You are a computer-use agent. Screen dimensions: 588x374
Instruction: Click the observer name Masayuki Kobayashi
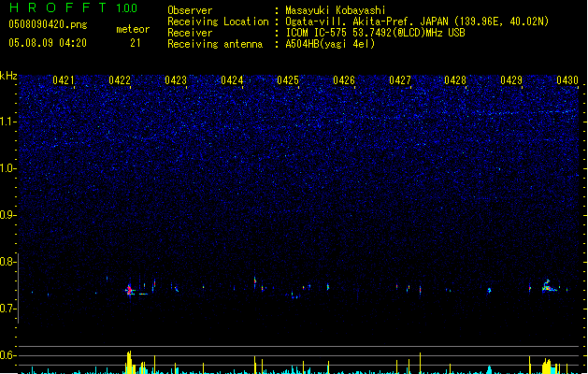[336, 10]
